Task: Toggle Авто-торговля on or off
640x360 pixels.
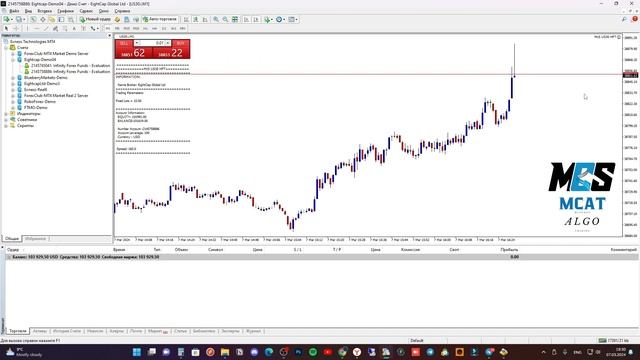Action: [x=160, y=19]
